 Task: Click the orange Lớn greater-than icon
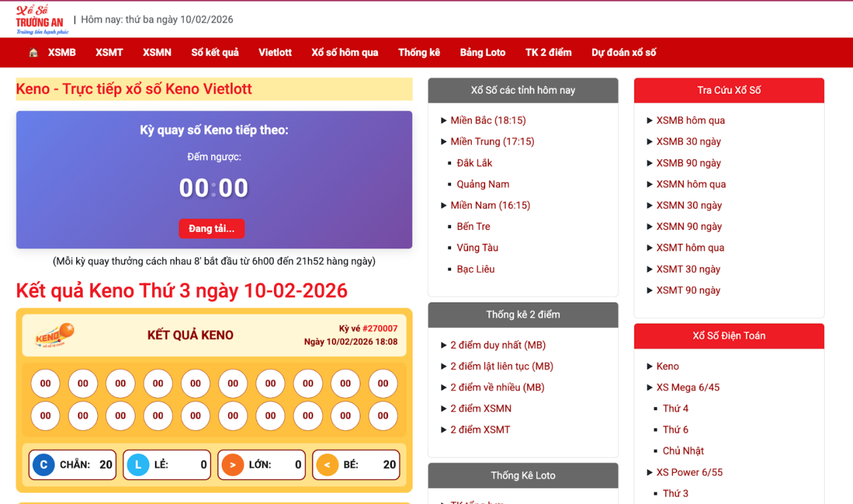(x=232, y=465)
